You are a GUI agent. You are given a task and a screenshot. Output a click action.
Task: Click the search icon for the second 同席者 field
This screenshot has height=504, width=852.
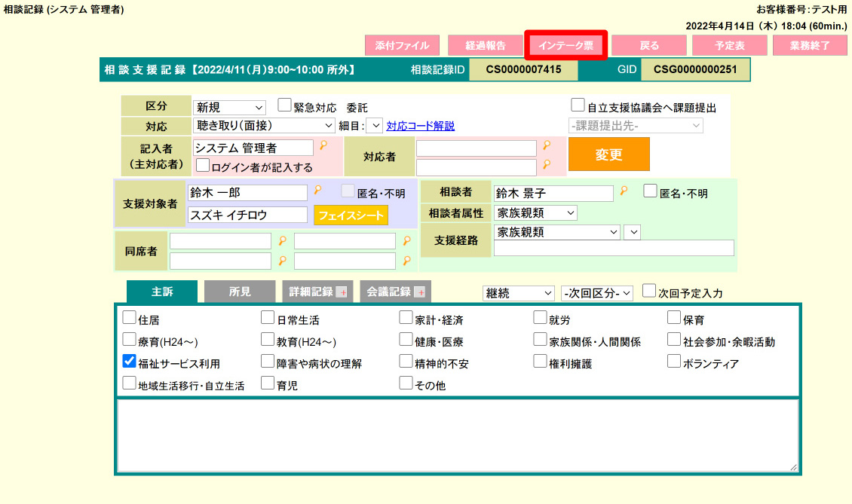coord(406,241)
